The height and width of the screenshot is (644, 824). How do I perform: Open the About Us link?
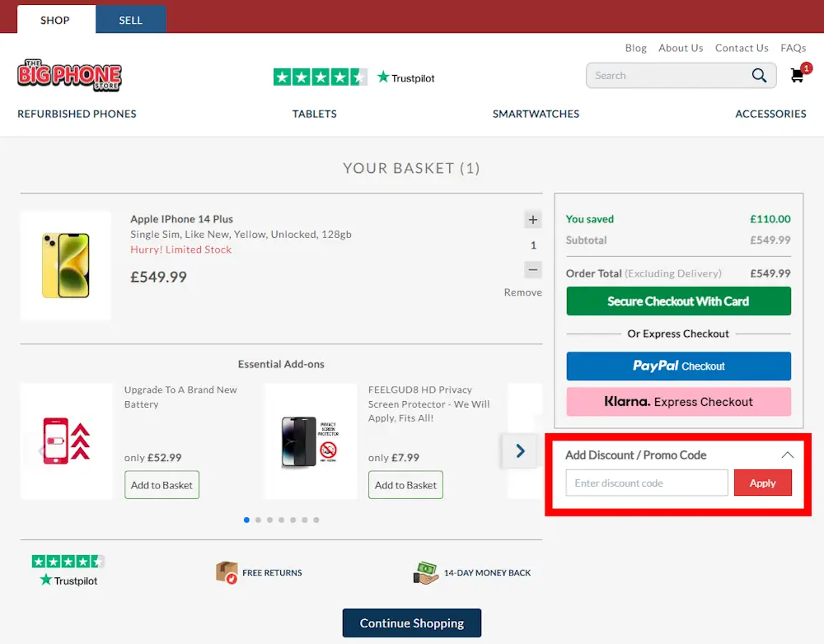click(681, 48)
